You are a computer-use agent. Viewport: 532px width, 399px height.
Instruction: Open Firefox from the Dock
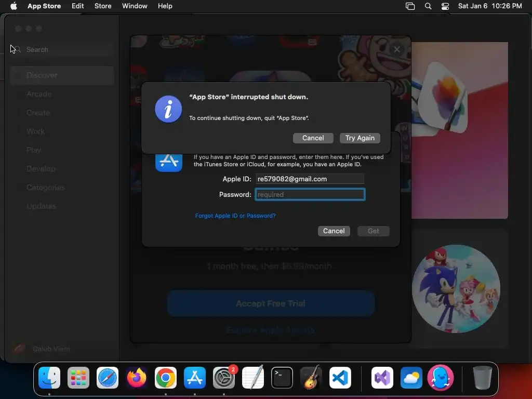137,378
